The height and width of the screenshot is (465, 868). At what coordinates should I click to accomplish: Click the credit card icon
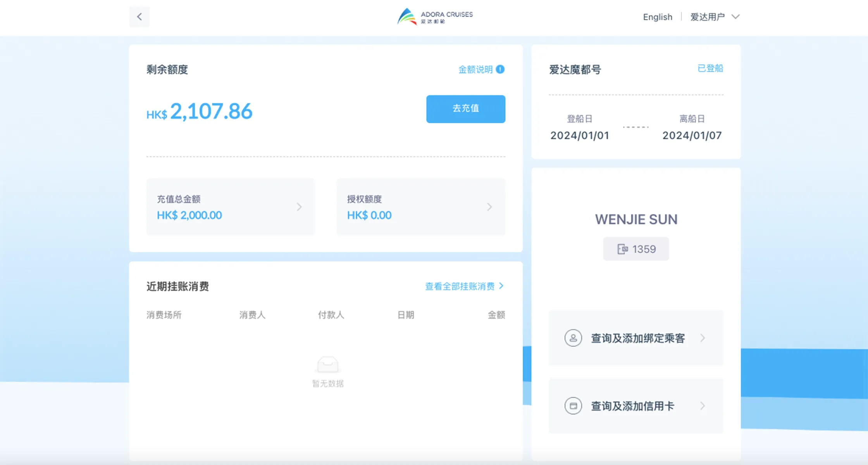pyautogui.click(x=573, y=406)
